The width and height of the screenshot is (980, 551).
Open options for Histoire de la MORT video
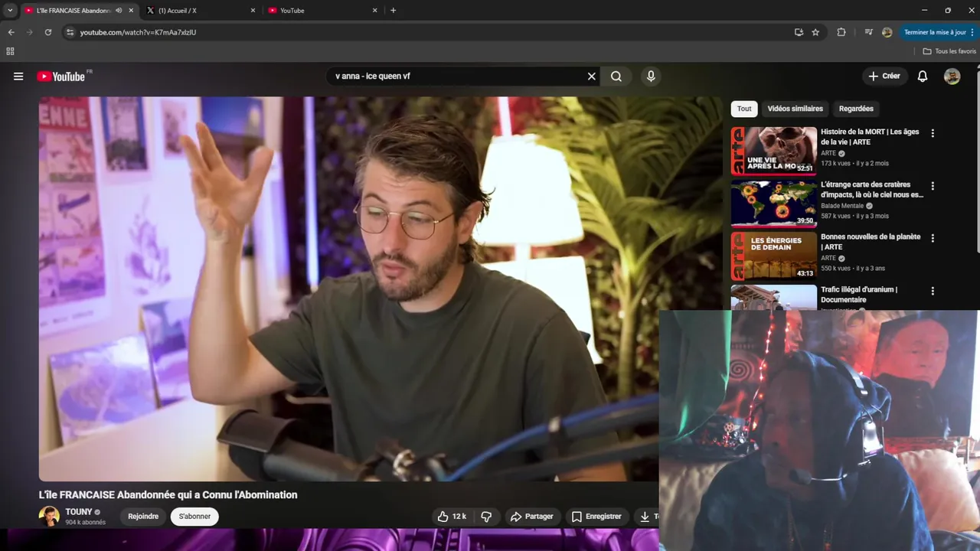(x=933, y=133)
